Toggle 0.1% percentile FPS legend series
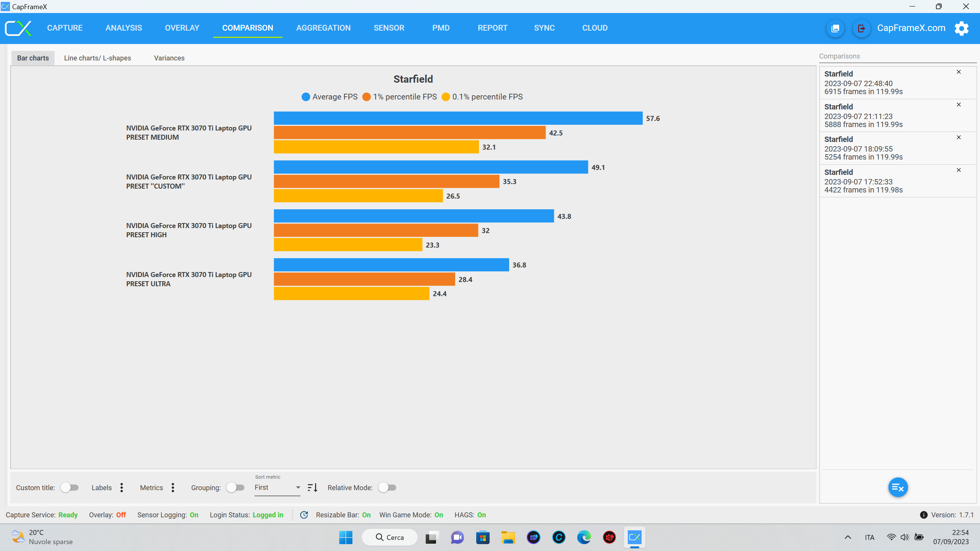 tap(482, 97)
